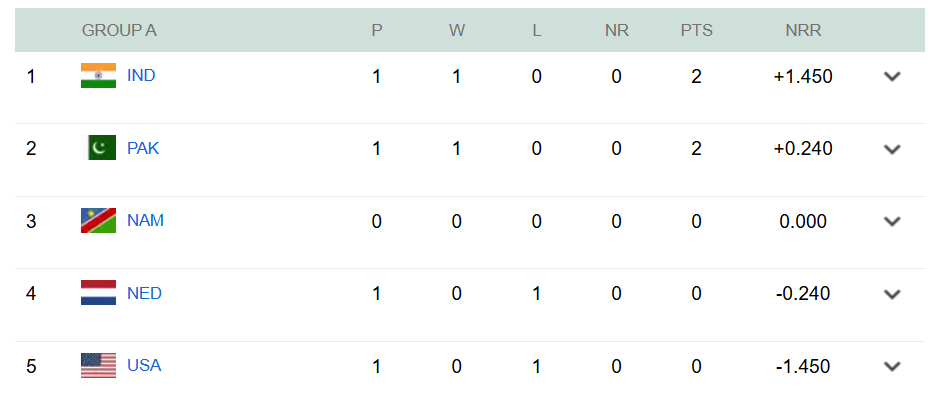Image resolution: width=940 pixels, height=412 pixels.
Task: Click the PTS column header
Action: [696, 30]
